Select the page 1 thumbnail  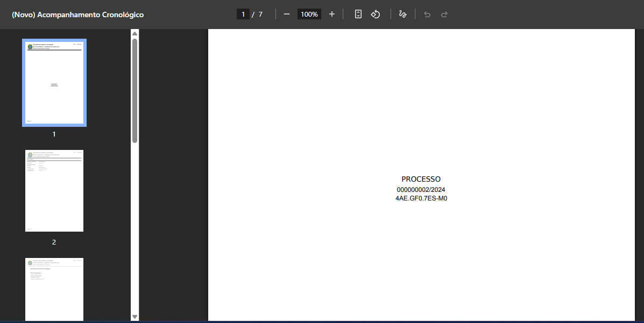pos(54,82)
